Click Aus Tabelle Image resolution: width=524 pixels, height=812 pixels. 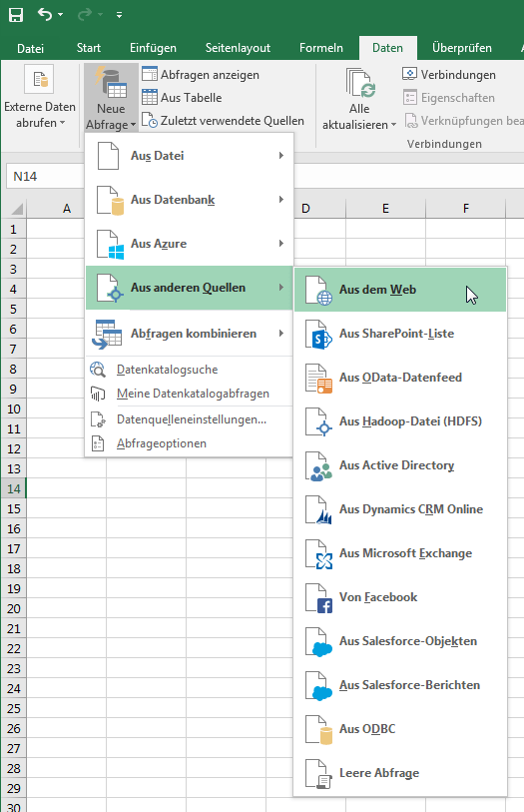click(182, 97)
